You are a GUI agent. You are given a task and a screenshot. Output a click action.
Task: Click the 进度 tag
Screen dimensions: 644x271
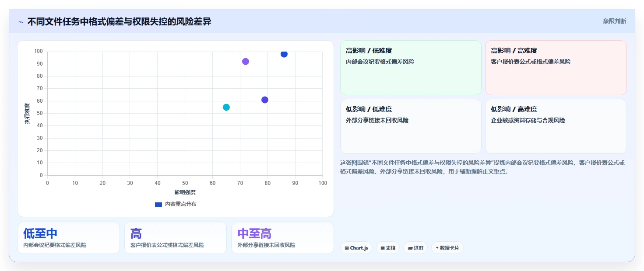click(415, 248)
